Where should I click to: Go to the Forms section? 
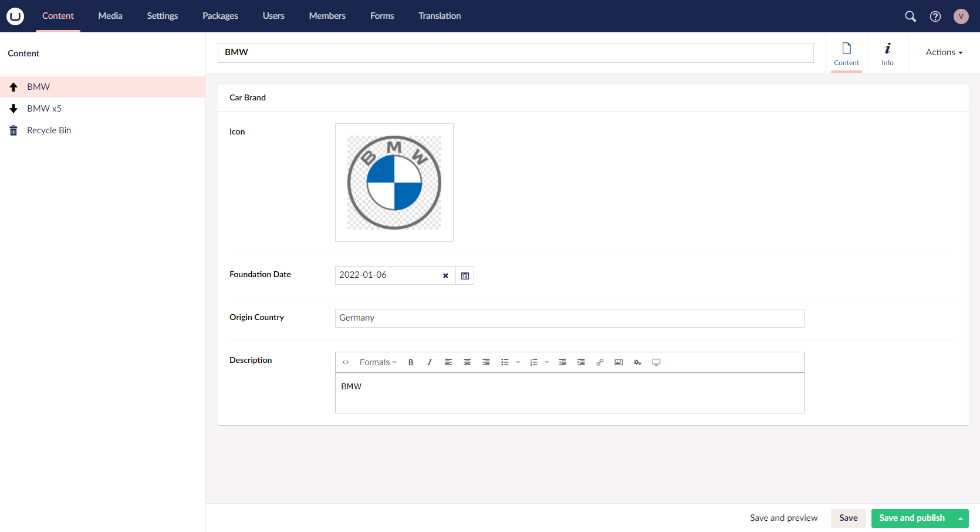382,16
